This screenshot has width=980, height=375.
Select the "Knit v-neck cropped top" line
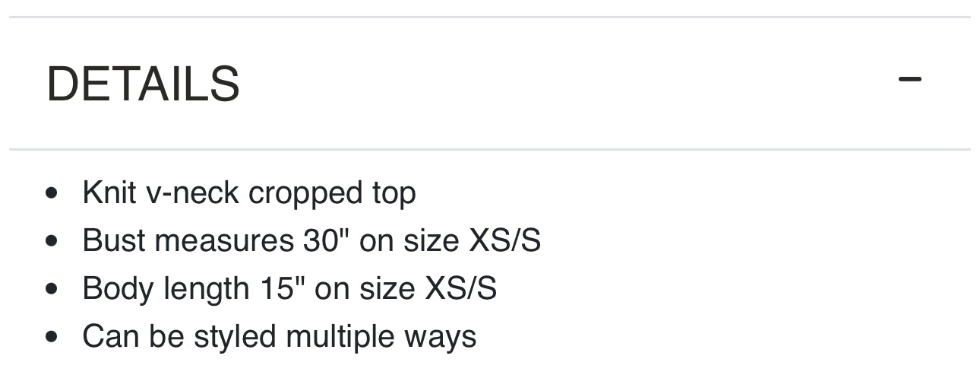point(248,193)
